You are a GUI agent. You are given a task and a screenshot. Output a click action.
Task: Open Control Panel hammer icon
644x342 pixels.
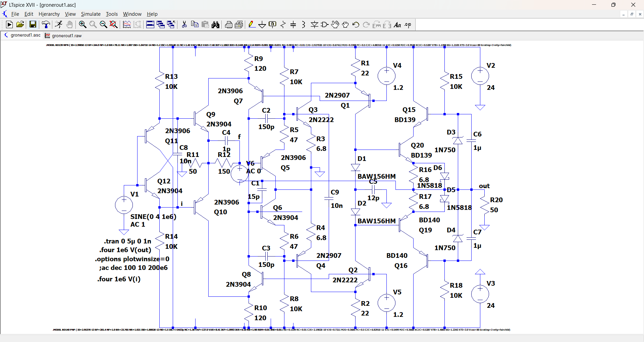coord(46,24)
